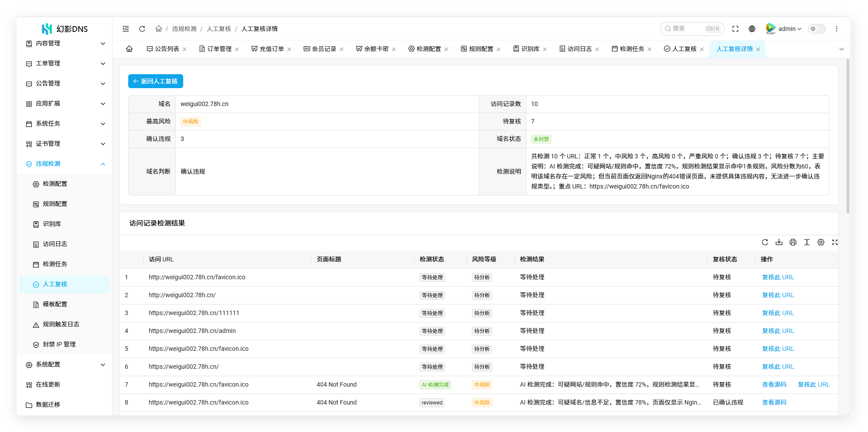Open 规则触发日志 in sidebar
Screen dimensions: 868x432
click(x=65, y=324)
